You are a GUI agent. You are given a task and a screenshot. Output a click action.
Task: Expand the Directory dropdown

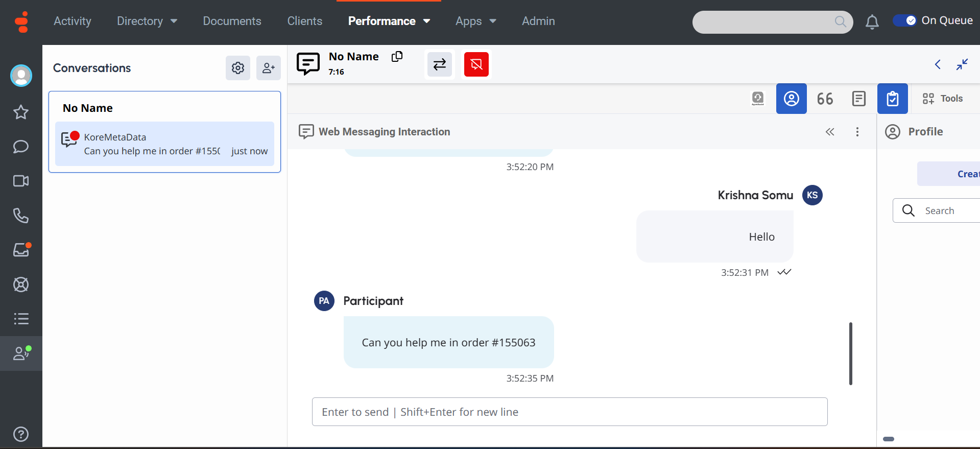click(147, 21)
